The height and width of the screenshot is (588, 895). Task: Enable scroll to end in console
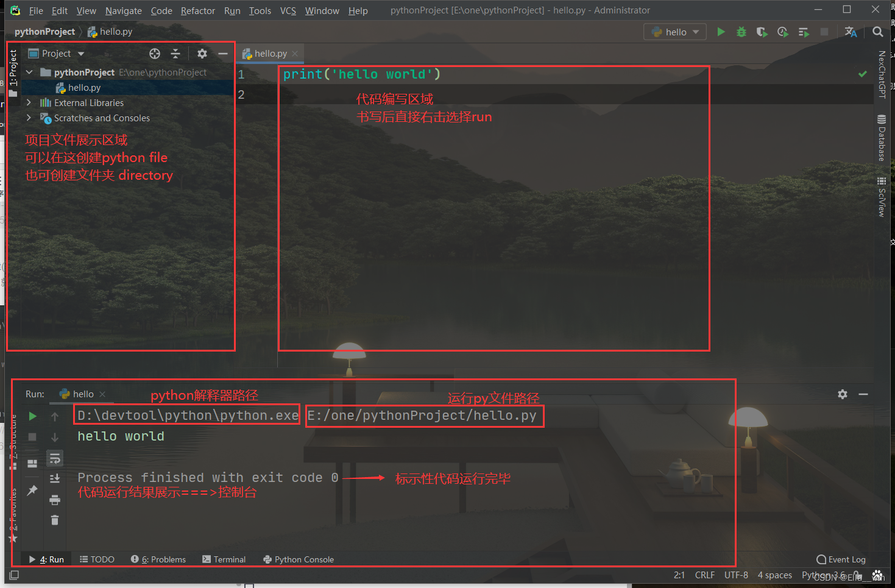point(55,478)
